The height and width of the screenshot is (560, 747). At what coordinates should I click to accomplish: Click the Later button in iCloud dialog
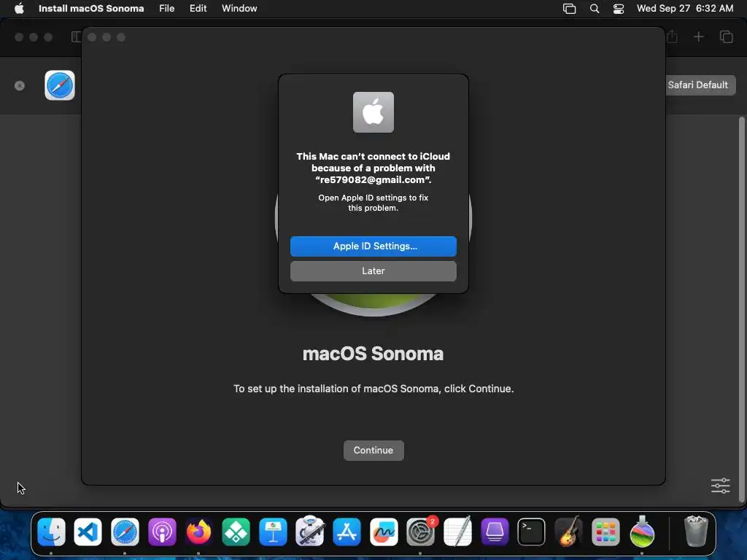click(x=373, y=271)
